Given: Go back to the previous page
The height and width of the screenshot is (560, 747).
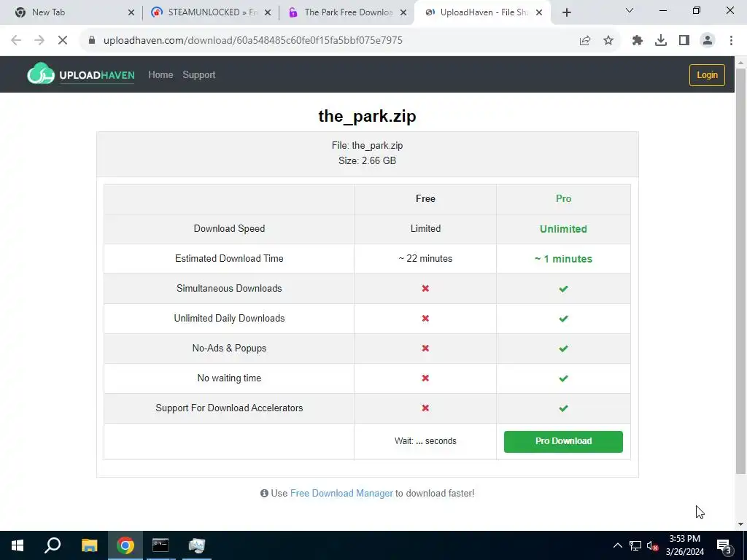Looking at the screenshot, I should point(16,41).
